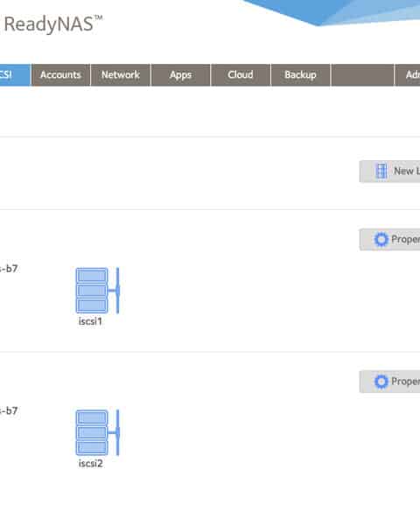Image resolution: width=420 pixels, height=519 pixels.
Task: Open the Apps tab
Action: (181, 75)
